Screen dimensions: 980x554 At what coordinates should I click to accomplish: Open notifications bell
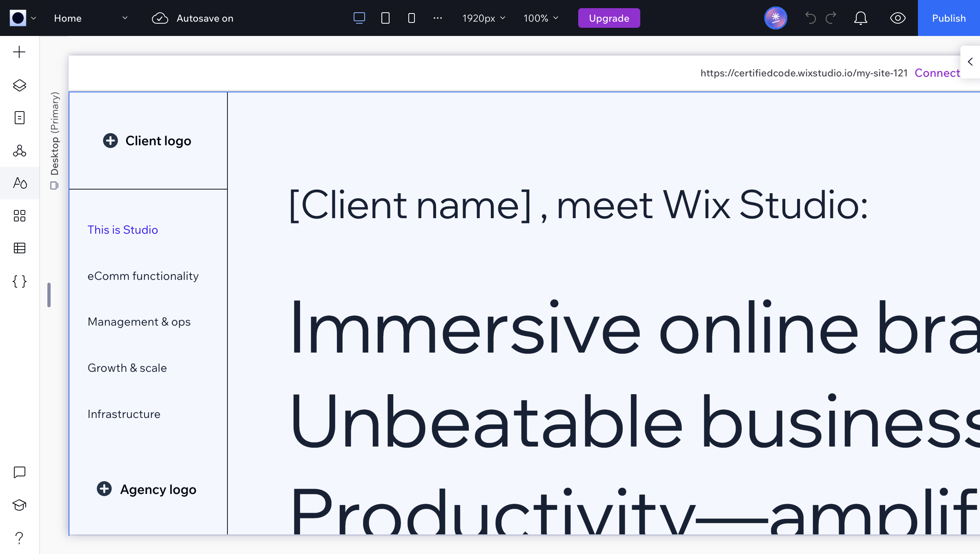pos(860,18)
